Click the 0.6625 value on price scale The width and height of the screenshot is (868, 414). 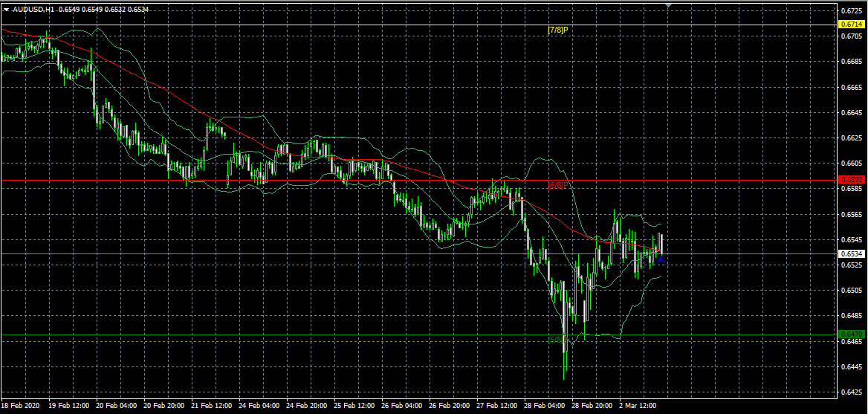click(852, 138)
